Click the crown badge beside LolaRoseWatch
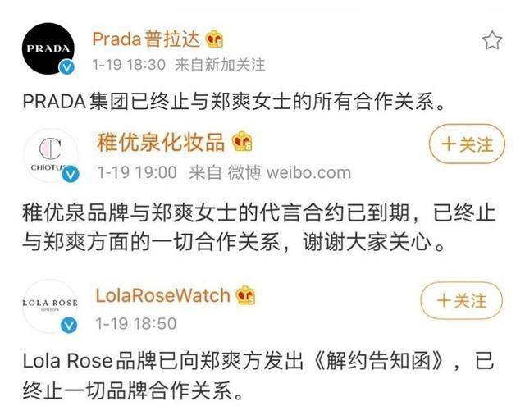 (245, 295)
